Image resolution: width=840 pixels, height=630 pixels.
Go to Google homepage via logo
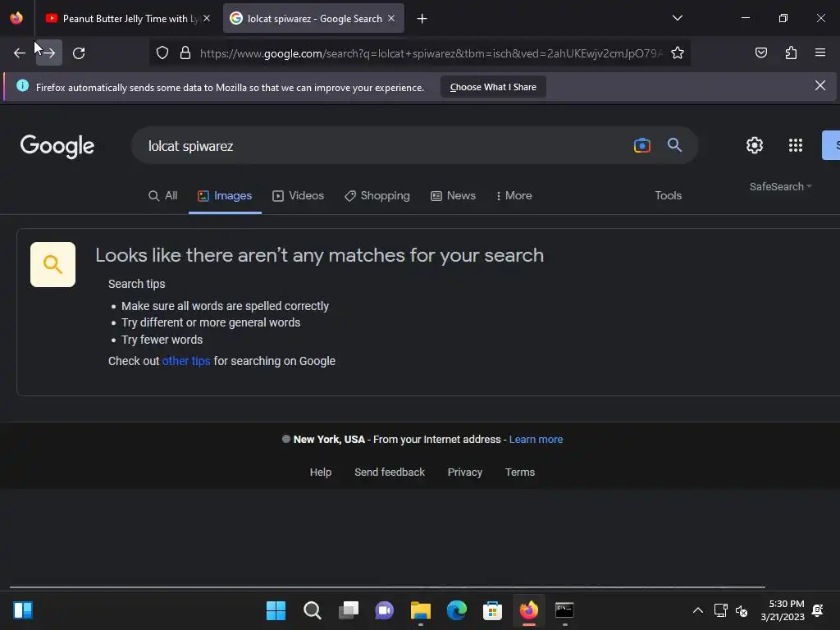pos(57,146)
